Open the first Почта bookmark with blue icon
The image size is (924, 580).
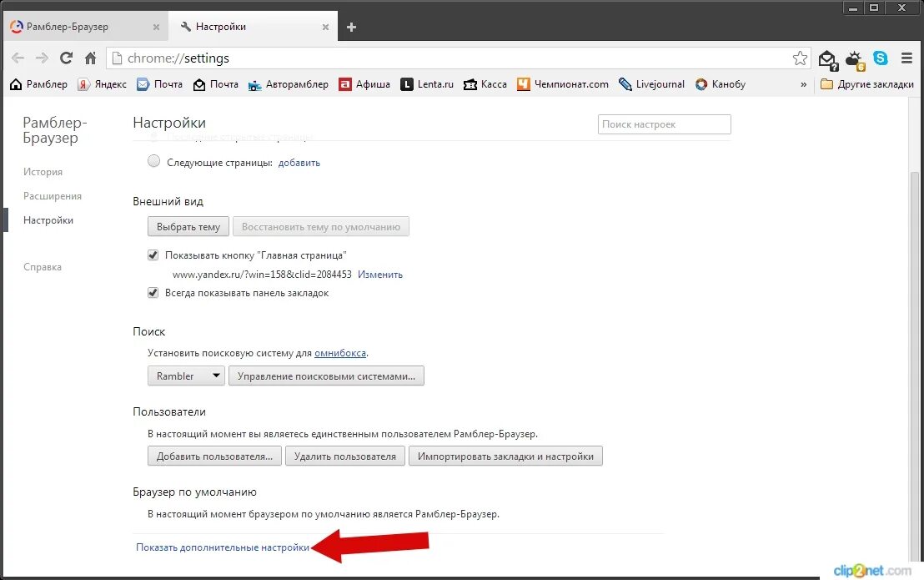159,84
